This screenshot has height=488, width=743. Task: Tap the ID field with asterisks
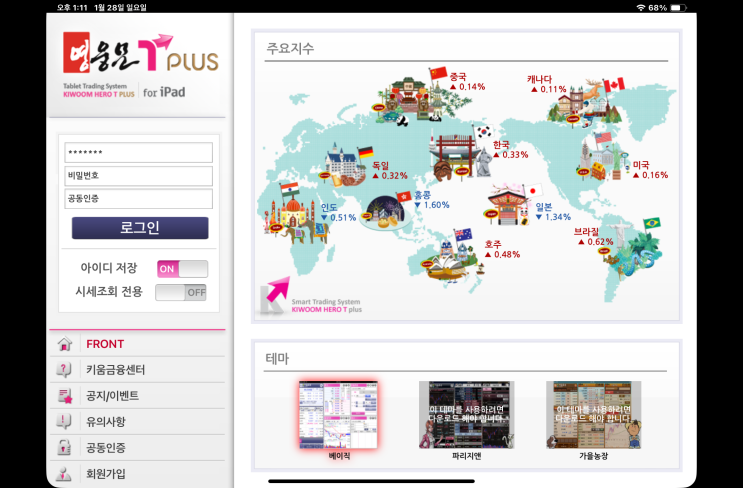(138, 153)
